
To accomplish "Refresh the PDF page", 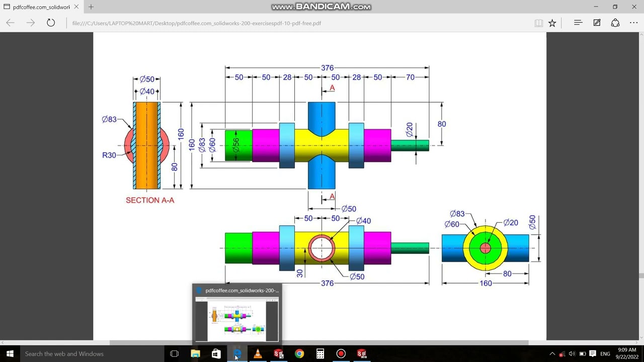I will 51,23.
